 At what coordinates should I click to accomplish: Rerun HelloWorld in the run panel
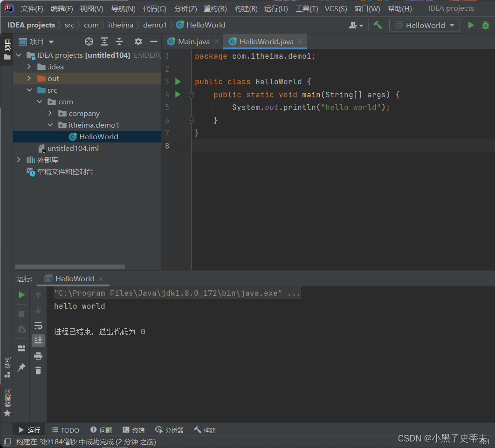[x=21, y=295]
